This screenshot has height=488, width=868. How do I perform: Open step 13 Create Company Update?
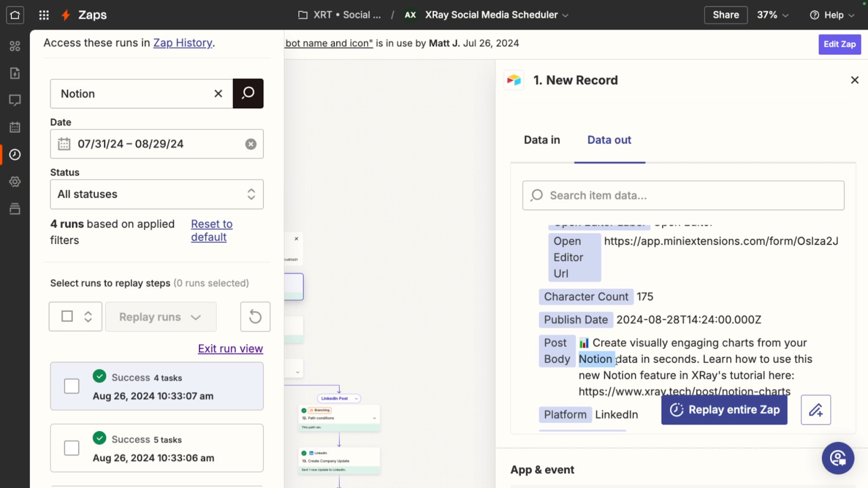point(339,461)
